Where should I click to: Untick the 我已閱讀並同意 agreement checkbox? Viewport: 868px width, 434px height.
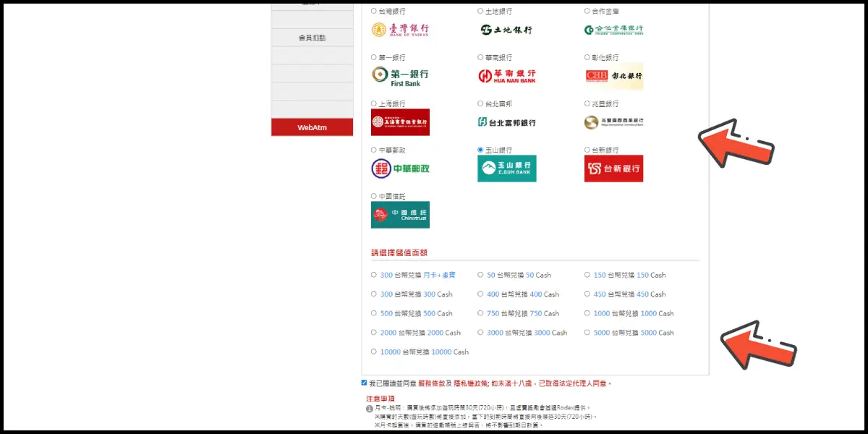point(364,383)
